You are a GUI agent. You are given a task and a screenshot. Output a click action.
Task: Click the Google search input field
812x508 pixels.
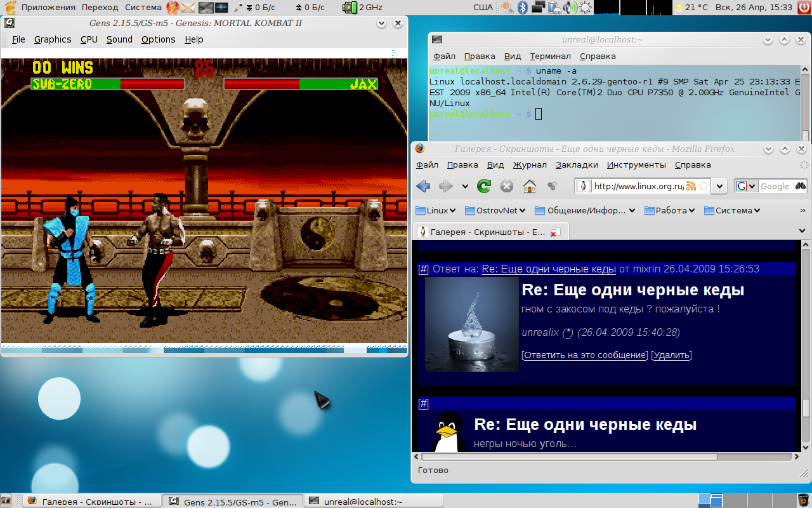pyautogui.click(x=776, y=186)
